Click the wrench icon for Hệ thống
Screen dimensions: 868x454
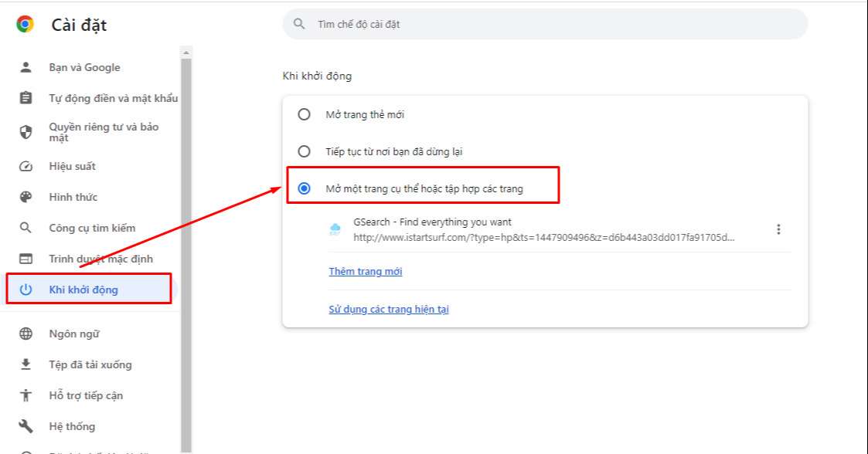[26, 426]
